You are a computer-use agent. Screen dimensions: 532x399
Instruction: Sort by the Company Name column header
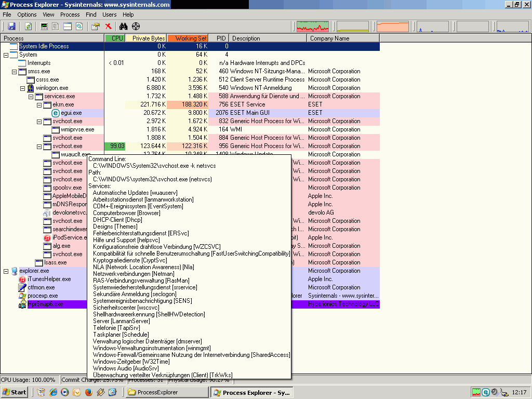click(343, 38)
